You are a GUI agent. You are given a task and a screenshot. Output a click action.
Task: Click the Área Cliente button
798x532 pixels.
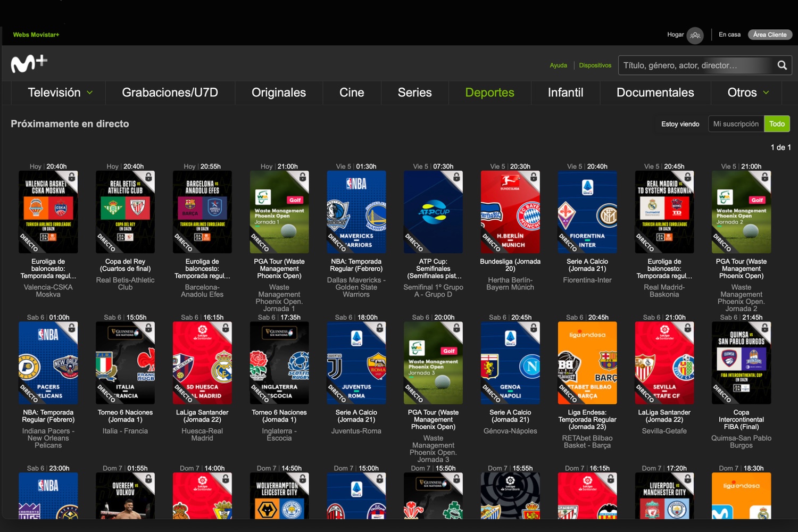click(769, 35)
